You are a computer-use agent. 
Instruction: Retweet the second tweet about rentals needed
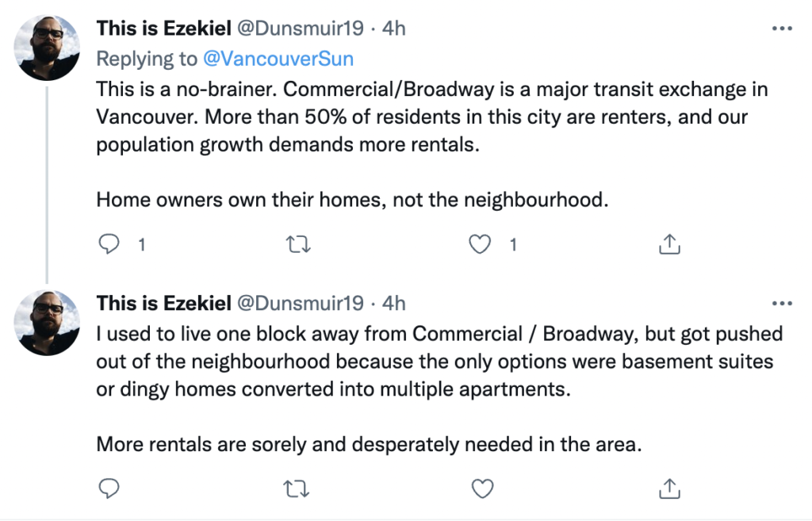pyautogui.click(x=297, y=488)
